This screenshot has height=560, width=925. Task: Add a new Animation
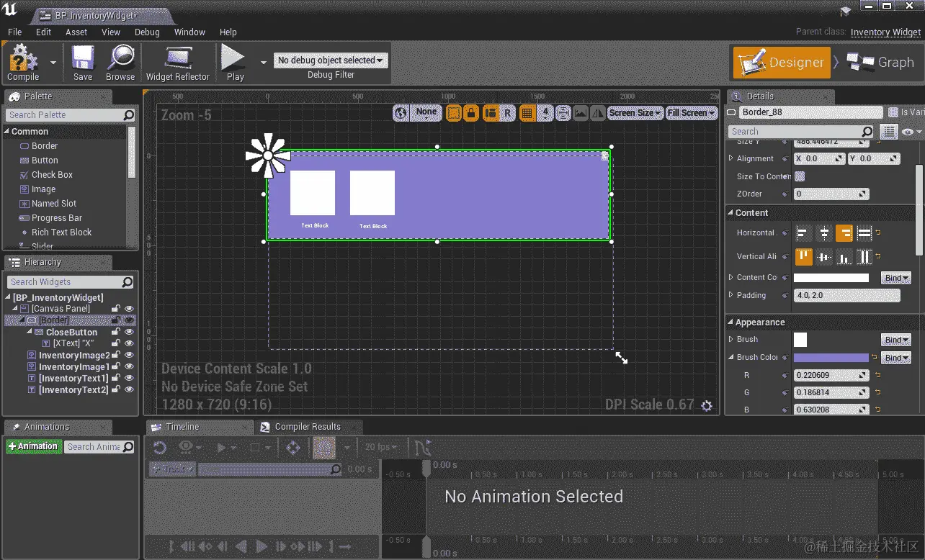pyautogui.click(x=33, y=447)
